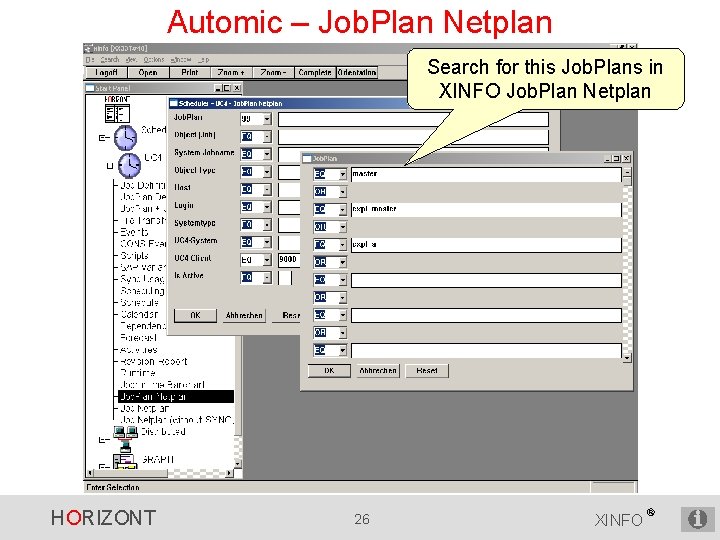Select the highlighted JobPlan Netplan tree item

pos(176,397)
